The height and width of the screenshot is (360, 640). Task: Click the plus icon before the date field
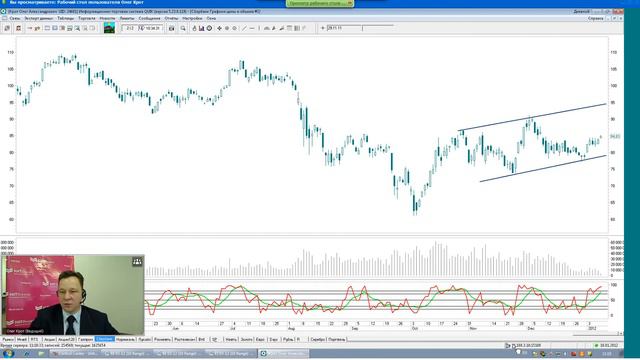coord(322,28)
